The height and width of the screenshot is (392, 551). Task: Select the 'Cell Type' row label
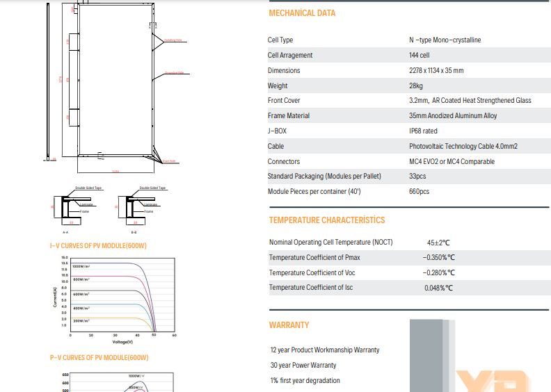pos(280,40)
